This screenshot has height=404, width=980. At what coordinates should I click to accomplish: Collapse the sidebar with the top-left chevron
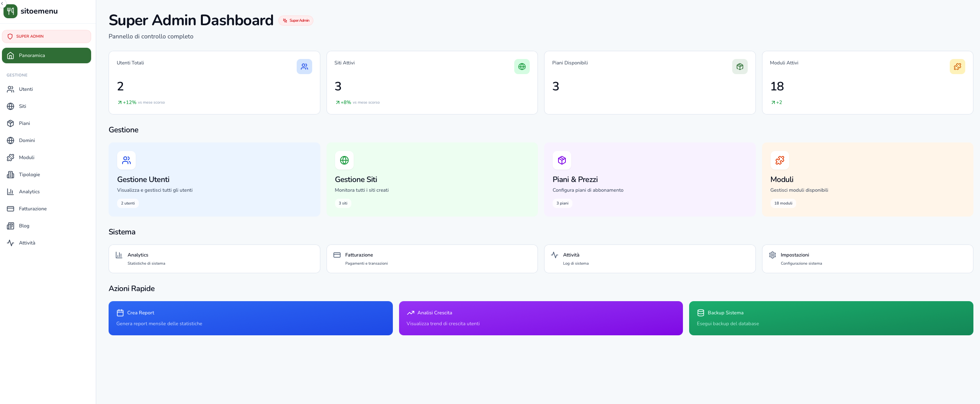pos(2,3)
